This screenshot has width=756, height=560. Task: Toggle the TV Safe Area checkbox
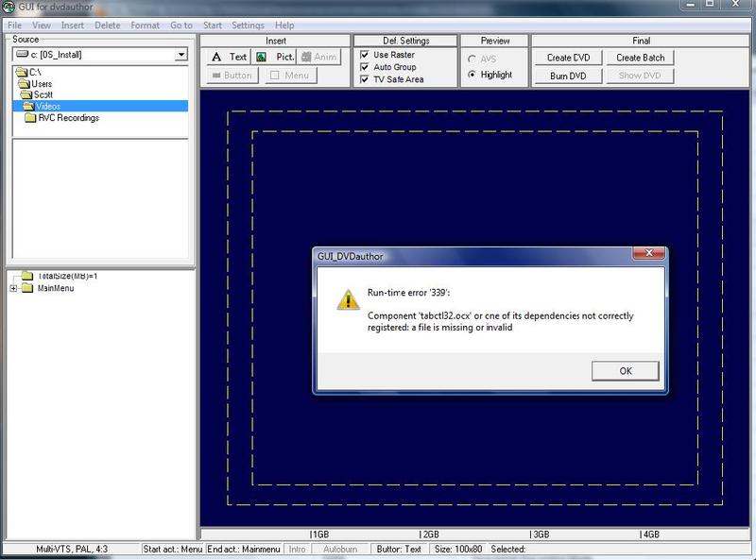point(365,79)
